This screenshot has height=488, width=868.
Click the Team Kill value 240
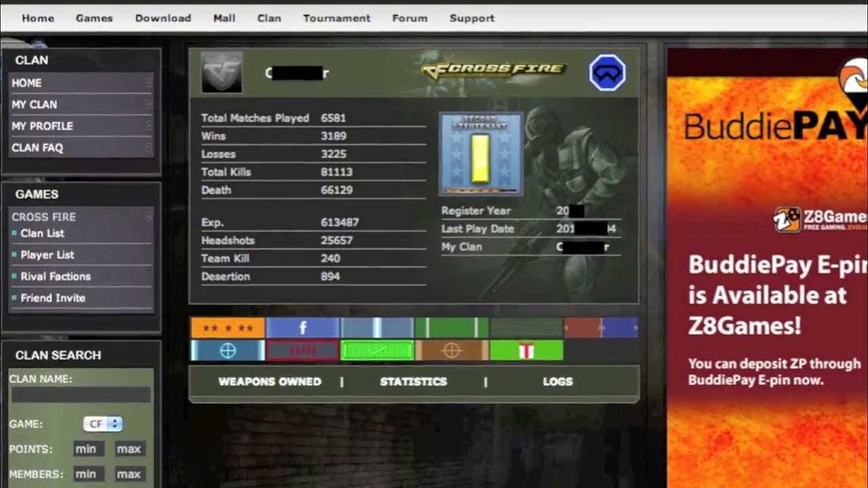pyautogui.click(x=330, y=258)
